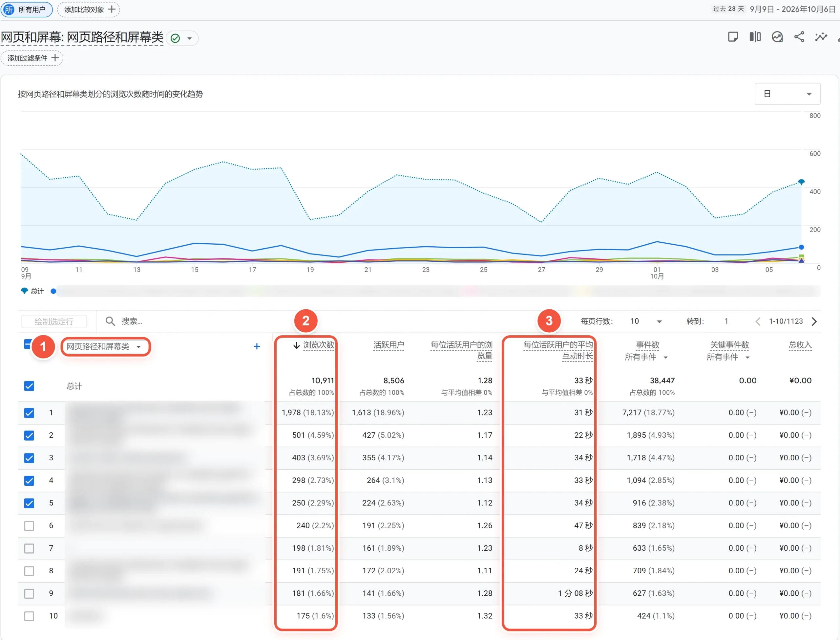Click the save report note icon
Viewport: 840px width, 640px height.
pos(733,37)
